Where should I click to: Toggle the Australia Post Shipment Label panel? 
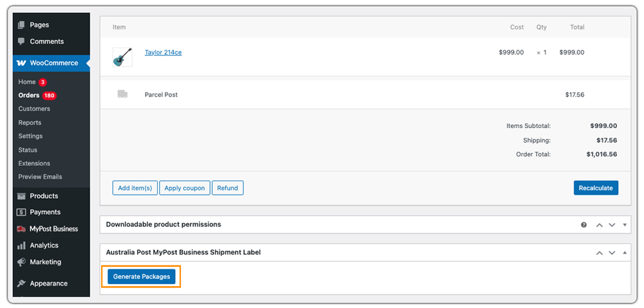(x=624, y=253)
